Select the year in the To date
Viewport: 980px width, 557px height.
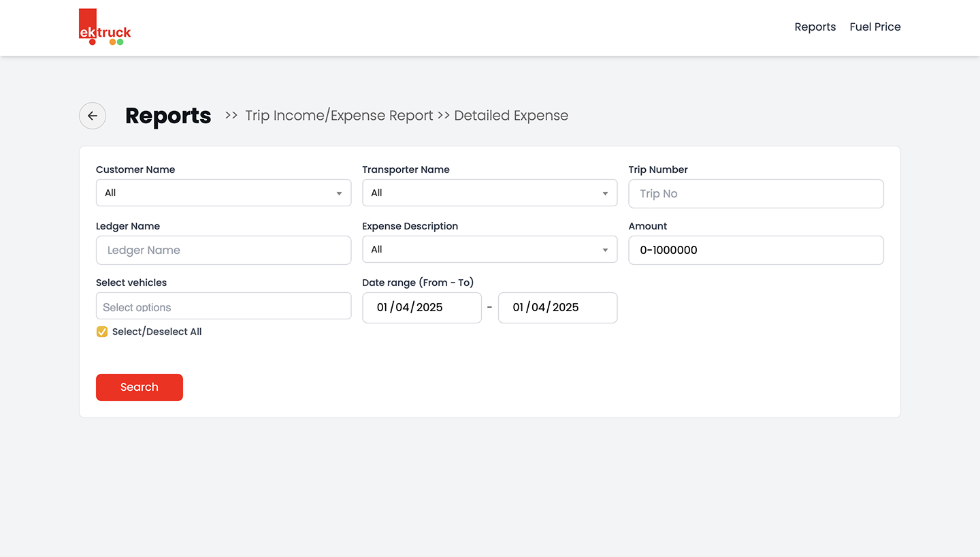[x=566, y=308]
